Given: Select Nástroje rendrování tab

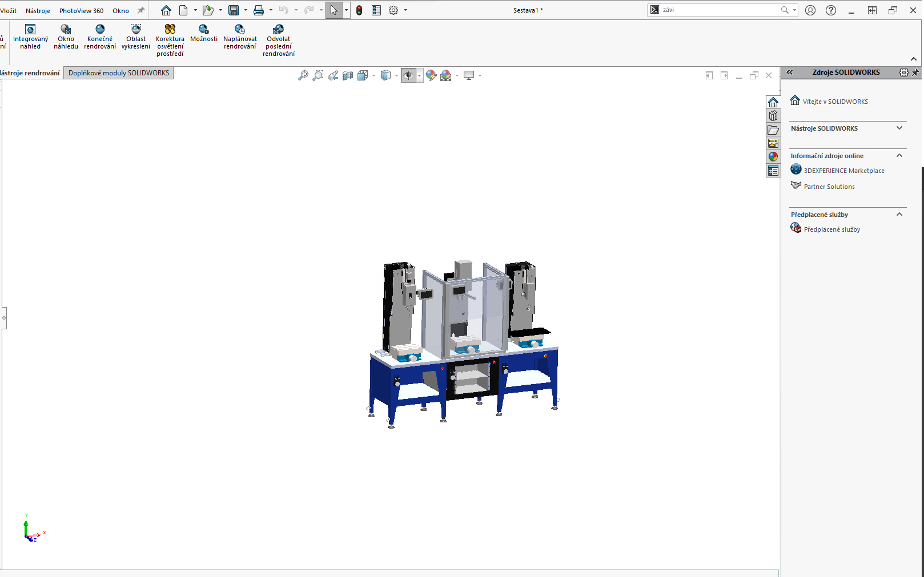Looking at the screenshot, I should [30, 73].
